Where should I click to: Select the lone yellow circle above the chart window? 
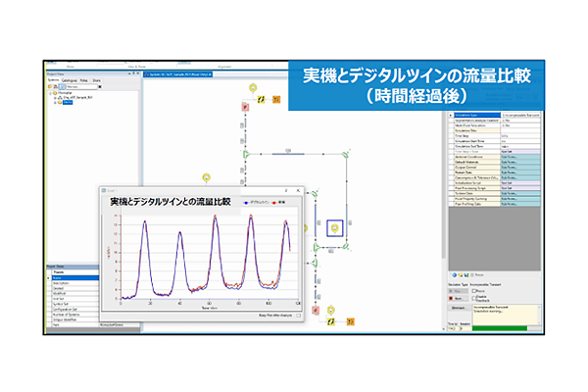206,177
